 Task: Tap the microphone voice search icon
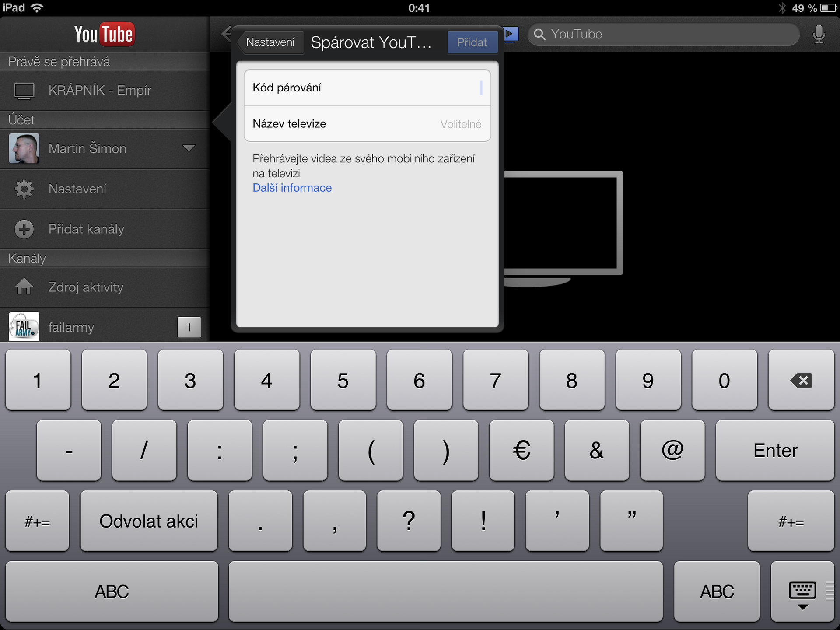tap(819, 35)
